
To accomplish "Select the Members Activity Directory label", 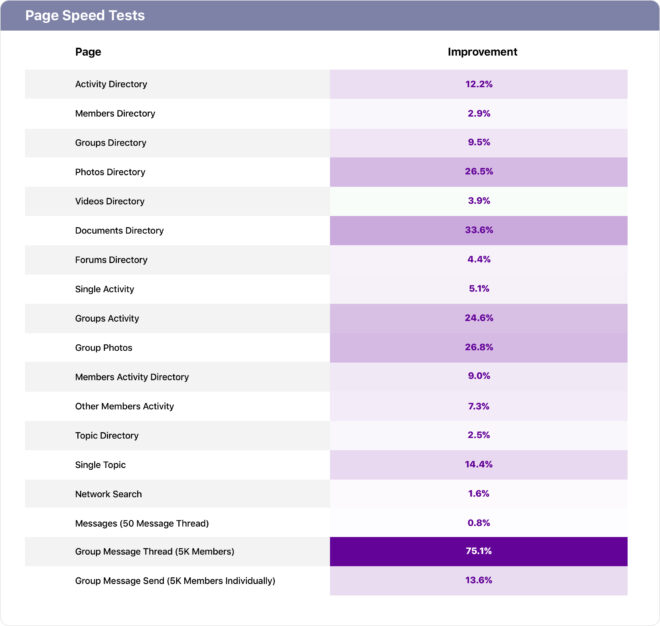I will coord(132,377).
